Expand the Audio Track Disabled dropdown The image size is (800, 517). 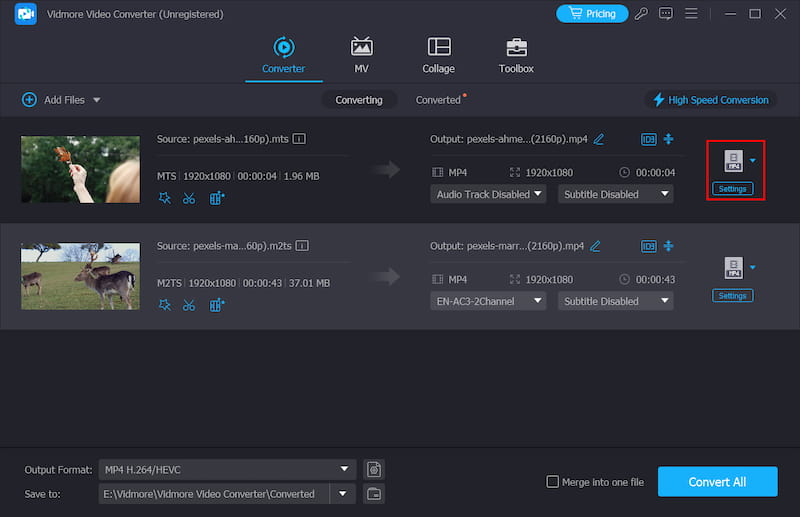(489, 194)
